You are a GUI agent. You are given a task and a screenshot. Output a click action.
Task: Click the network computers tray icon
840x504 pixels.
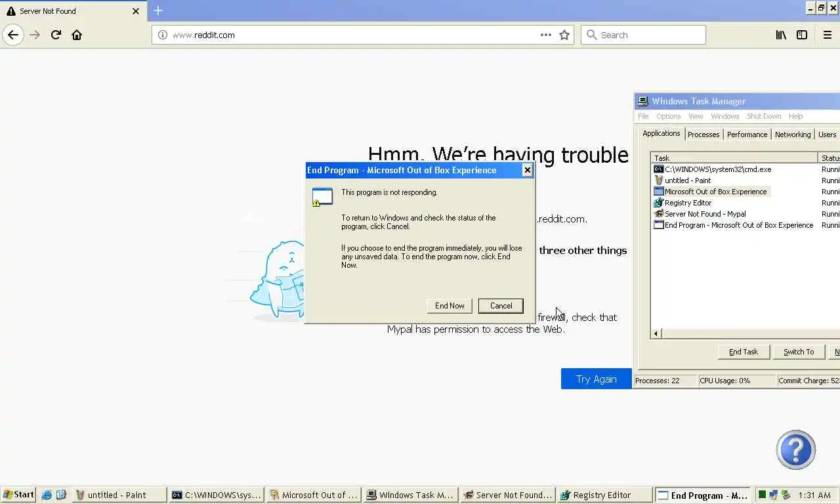pos(774,495)
